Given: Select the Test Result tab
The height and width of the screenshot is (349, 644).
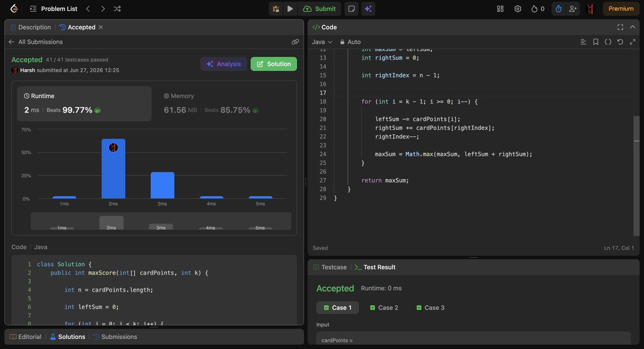Looking at the screenshot, I should coord(375,267).
